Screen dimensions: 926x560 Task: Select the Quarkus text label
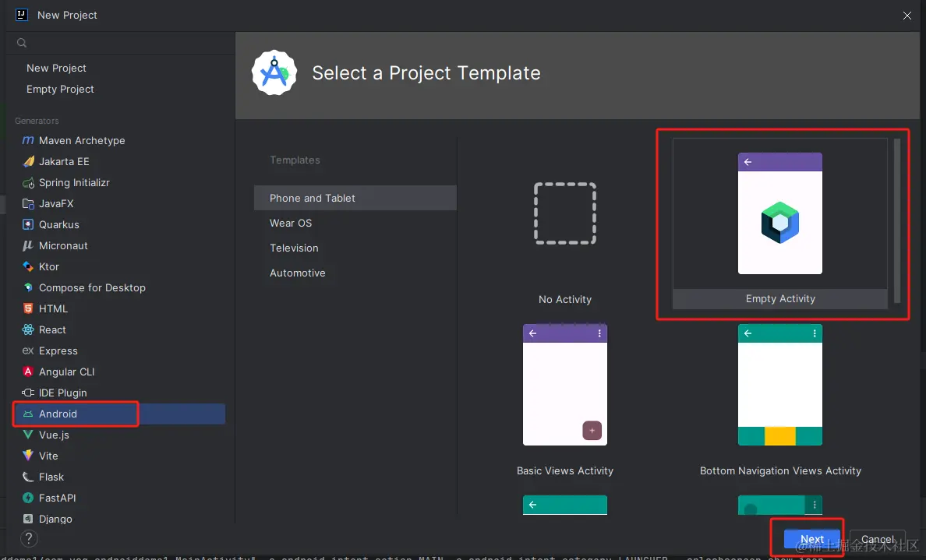(59, 224)
